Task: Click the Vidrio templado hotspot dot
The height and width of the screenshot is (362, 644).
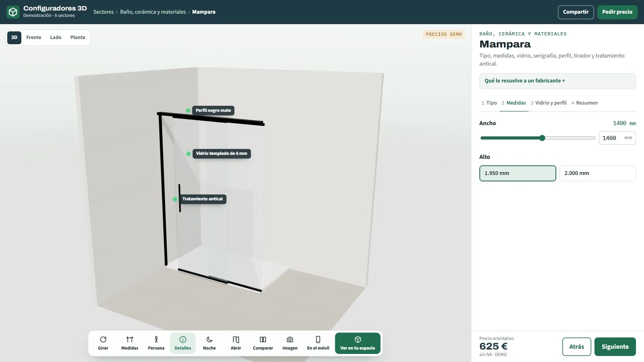Action: click(188, 154)
